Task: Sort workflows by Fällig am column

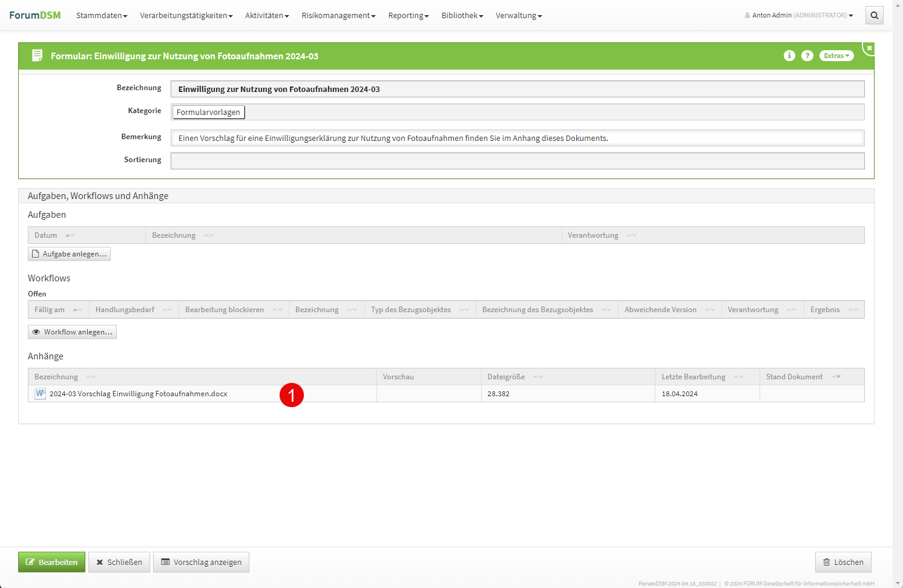Action: point(77,310)
